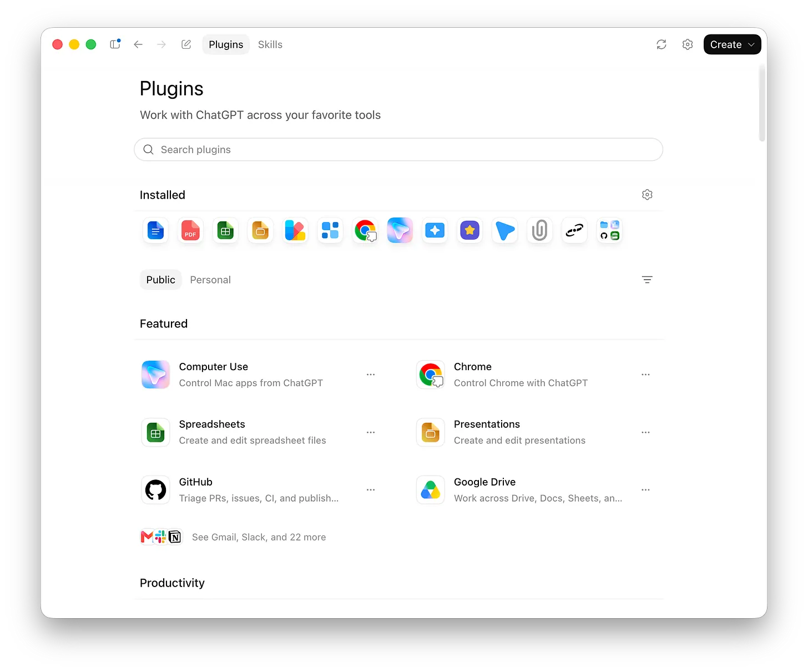The width and height of the screenshot is (808, 672).
Task: Open more options for Spreadsheets
Action: (x=371, y=432)
